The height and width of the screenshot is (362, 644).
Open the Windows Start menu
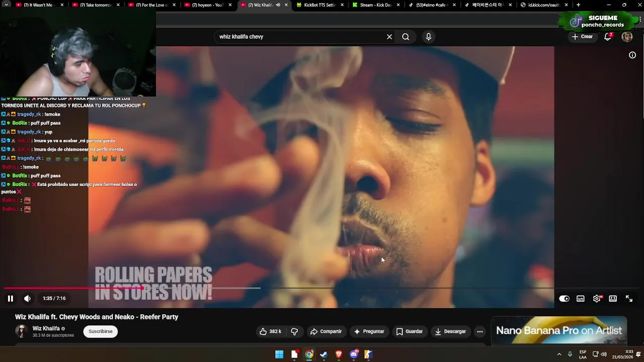(x=279, y=354)
